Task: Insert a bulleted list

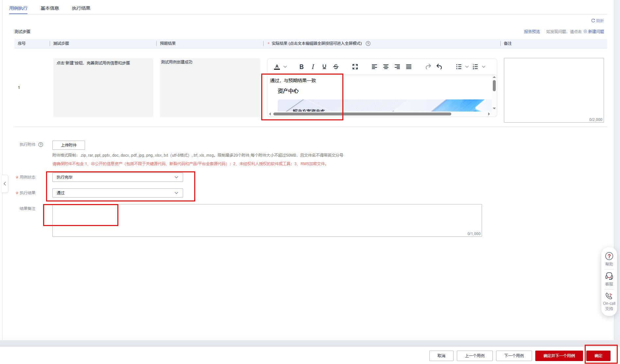Action: point(459,67)
